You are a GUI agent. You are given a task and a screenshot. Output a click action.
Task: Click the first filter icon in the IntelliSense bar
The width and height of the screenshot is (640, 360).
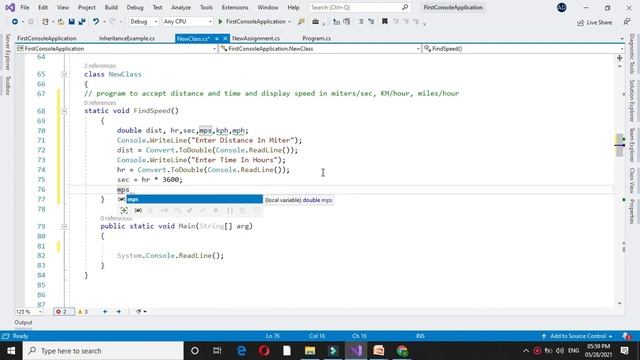pos(124,211)
